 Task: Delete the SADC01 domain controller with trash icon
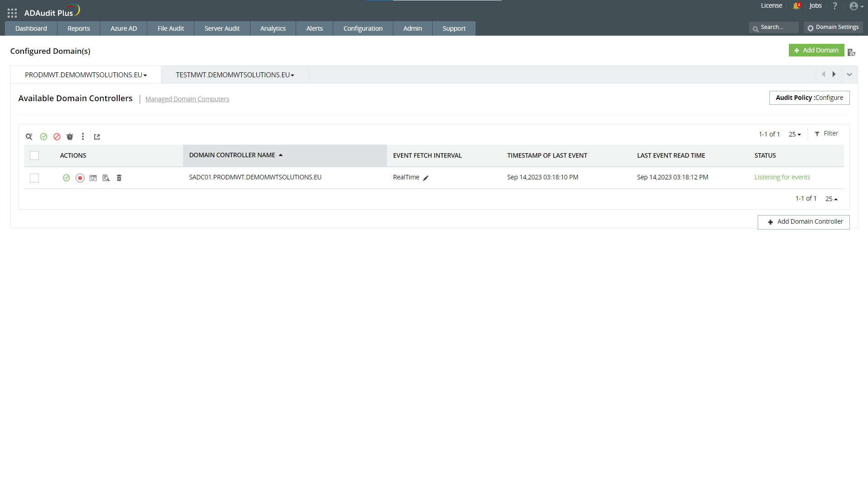point(119,178)
